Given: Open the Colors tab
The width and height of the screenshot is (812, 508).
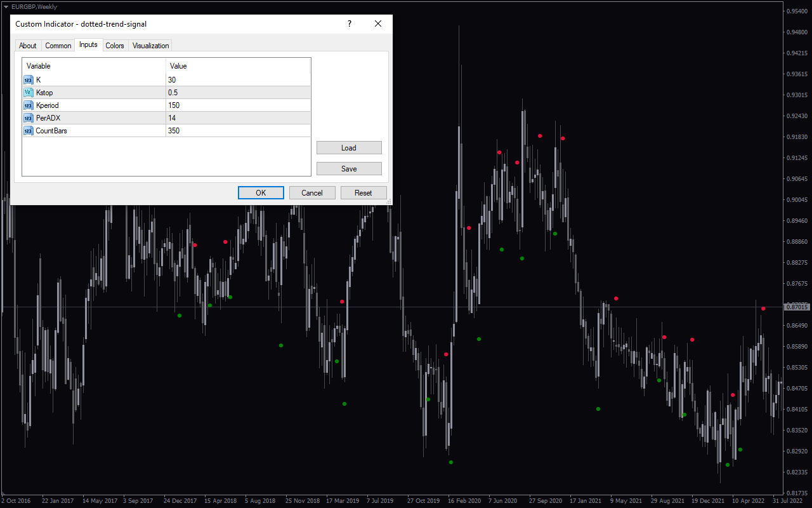Looking at the screenshot, I should point(115,46).
